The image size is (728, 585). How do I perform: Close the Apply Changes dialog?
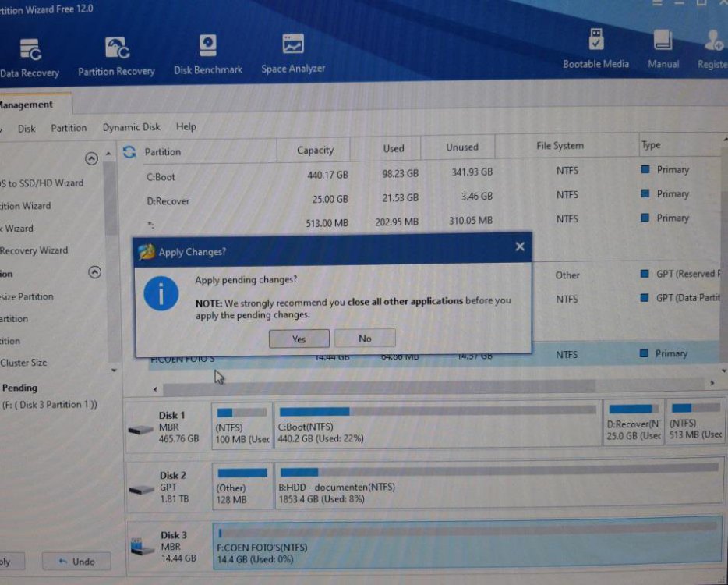click(x=520, y=247)
